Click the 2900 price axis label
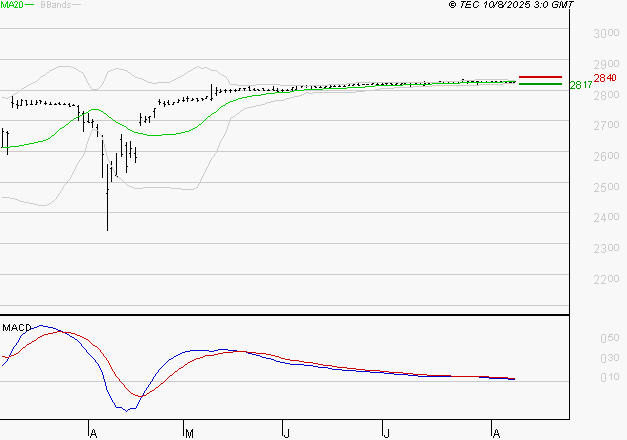627x440 pixels. 606,64
